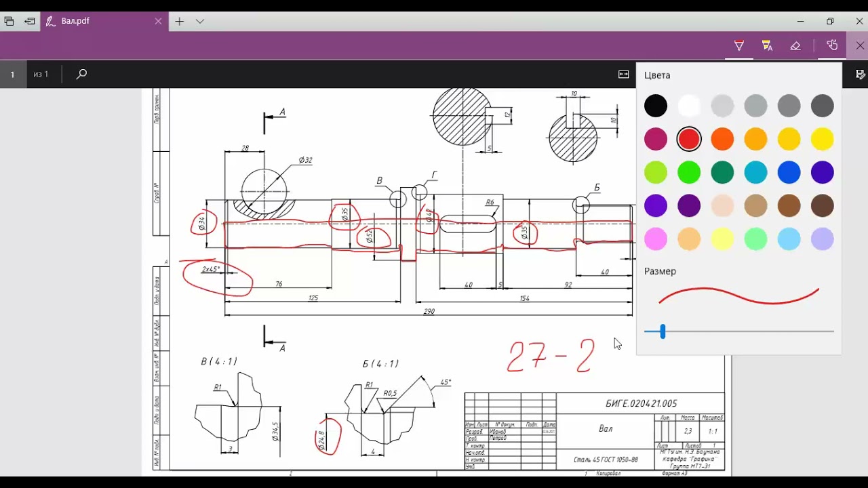
Task: Click the save icon in the PDF toolbar
Action: [x=860, y=75]
